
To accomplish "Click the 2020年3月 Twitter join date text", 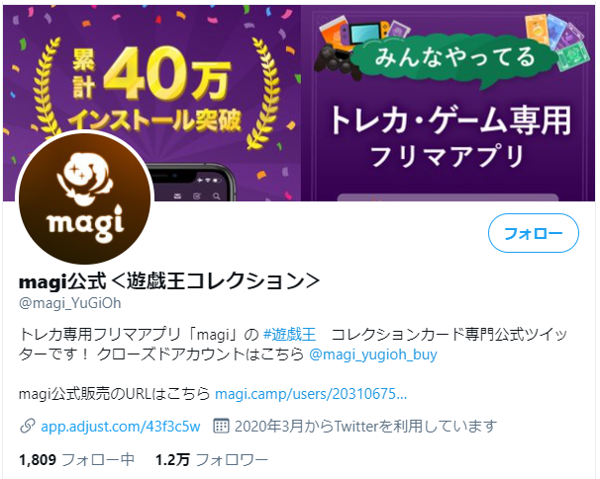I will [x=365, y=426].
